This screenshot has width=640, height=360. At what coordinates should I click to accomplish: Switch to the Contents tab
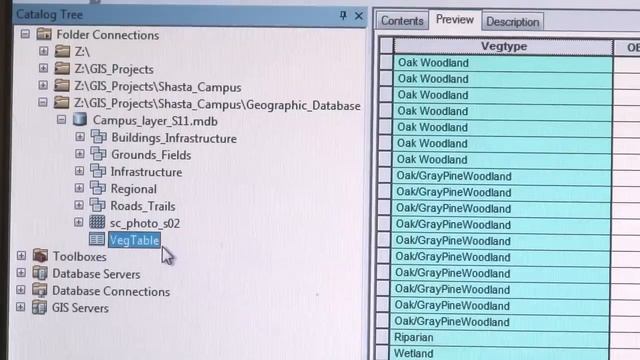pyautogui.click(x=402, y=21)
